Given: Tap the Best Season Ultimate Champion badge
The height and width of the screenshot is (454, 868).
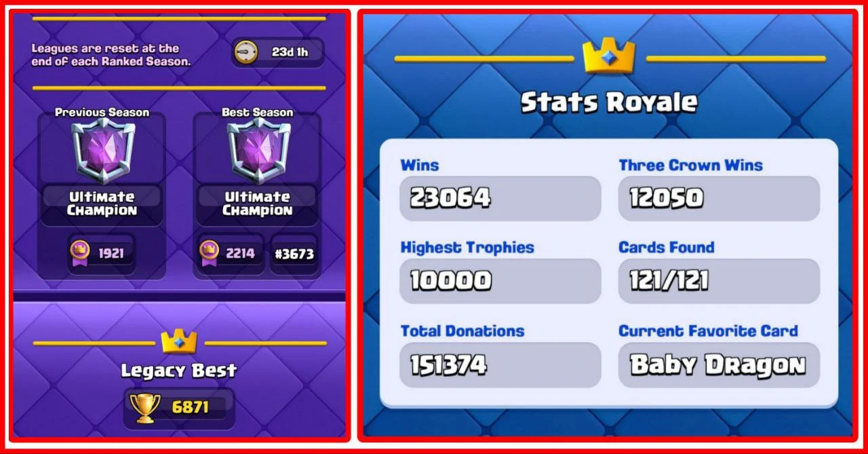Looking at the screenshot, I should click(x=258, y=151).
